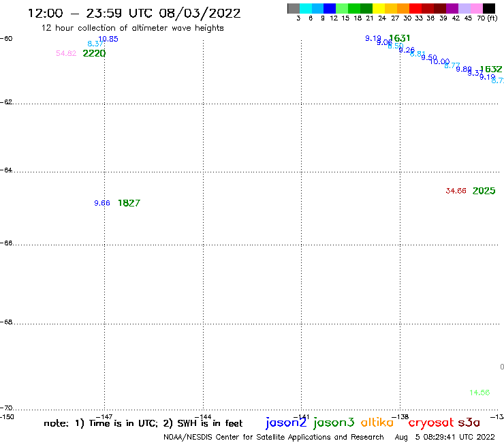
Task: Select the blue value 10.85
Action: 108,39
